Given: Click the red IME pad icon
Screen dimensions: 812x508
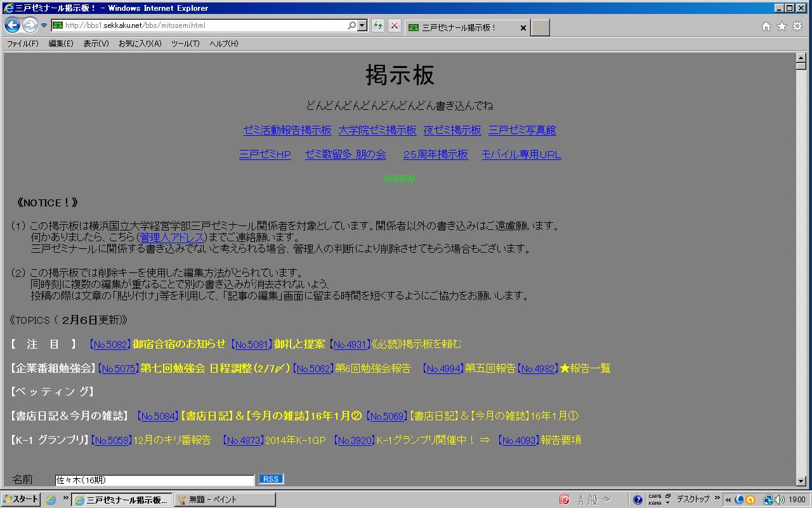Looking at the screenshot, I should click(565, 500).
